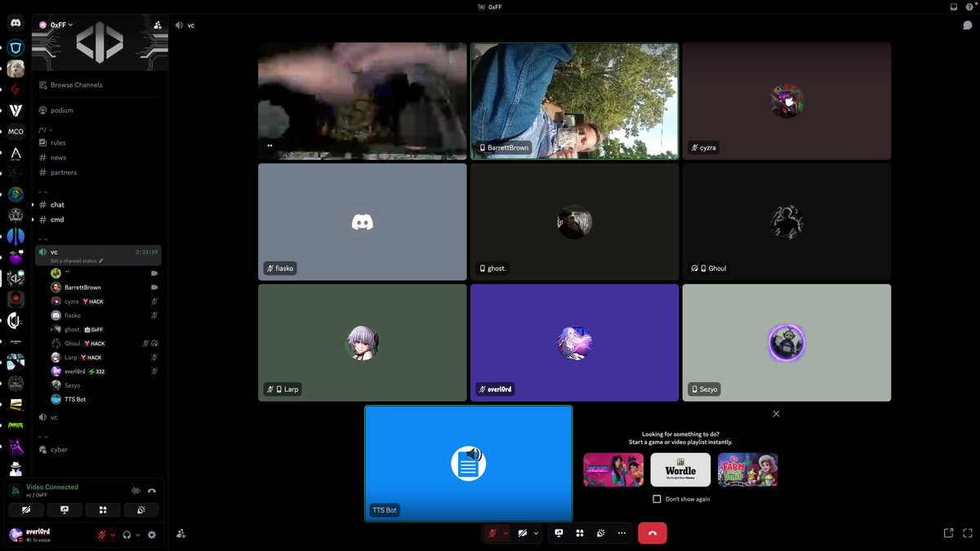Check the "Don't show again" checkbox
This screenshot has width=980, height=551.
point(657,499)
